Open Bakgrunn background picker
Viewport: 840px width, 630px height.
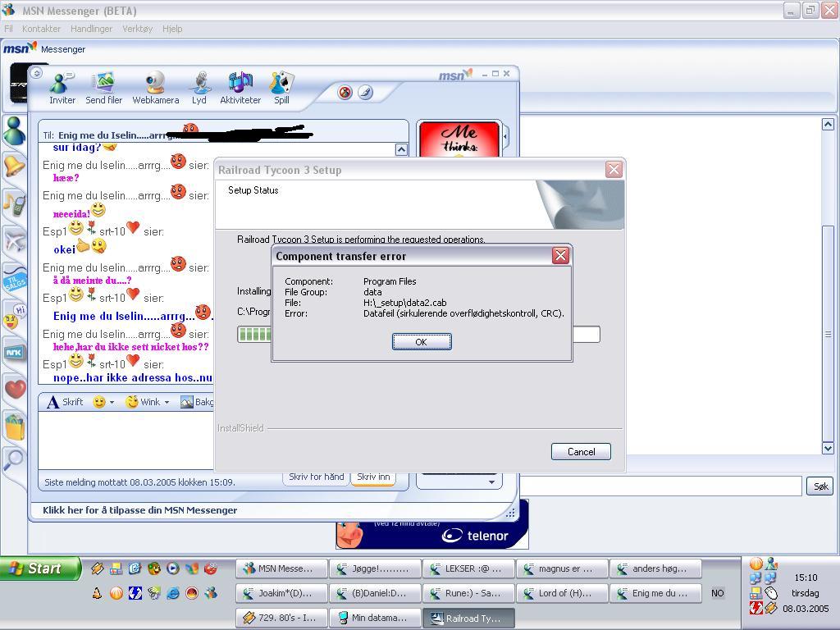197,402
